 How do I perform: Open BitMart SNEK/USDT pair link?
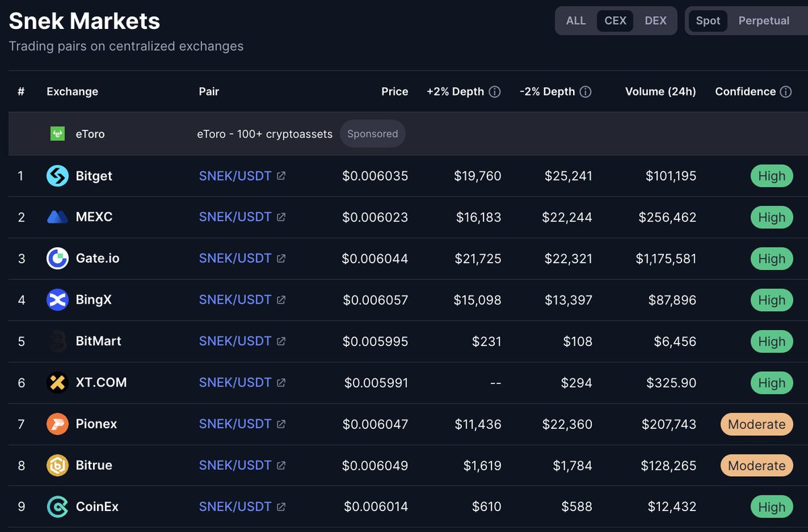click(235, 341)
